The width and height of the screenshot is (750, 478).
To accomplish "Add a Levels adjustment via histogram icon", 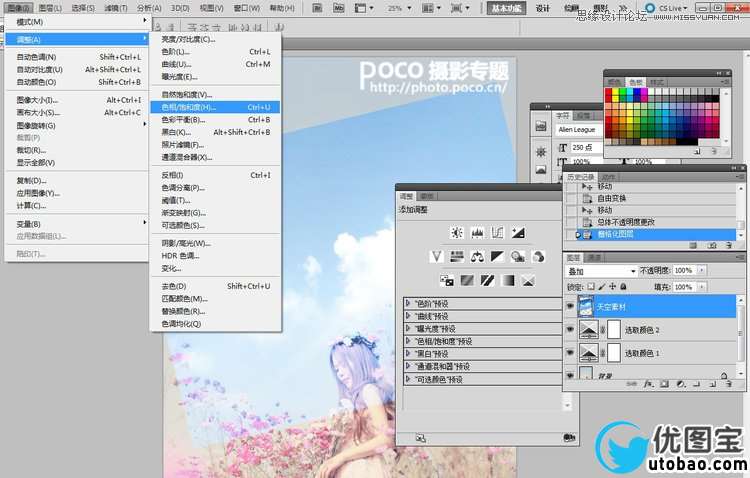I will point(477,233).
